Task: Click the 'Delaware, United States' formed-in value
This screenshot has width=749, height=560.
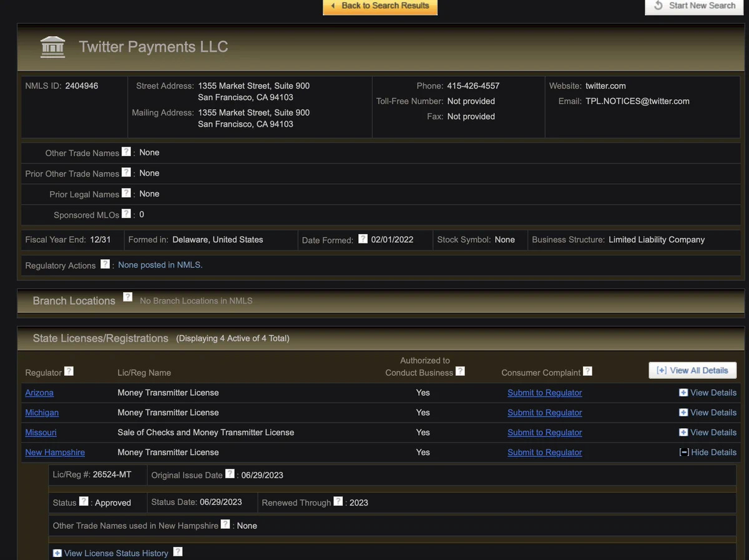Action: click(218, 240)
